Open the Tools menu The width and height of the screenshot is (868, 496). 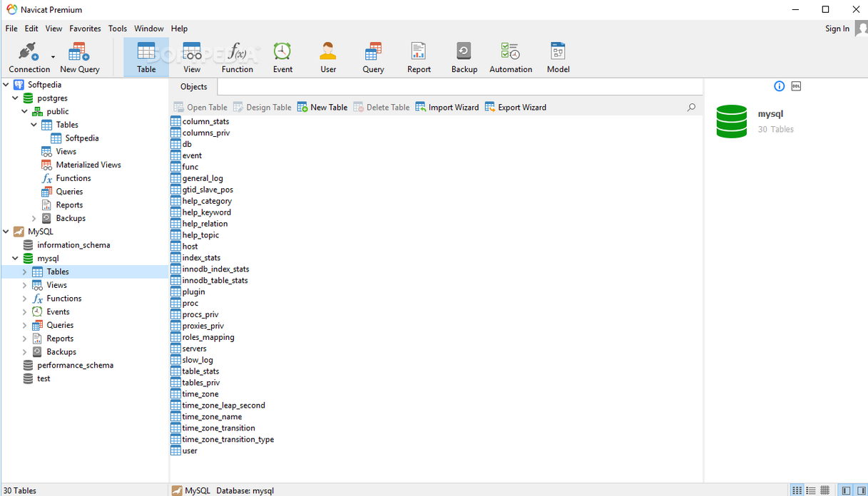point(118,29)
